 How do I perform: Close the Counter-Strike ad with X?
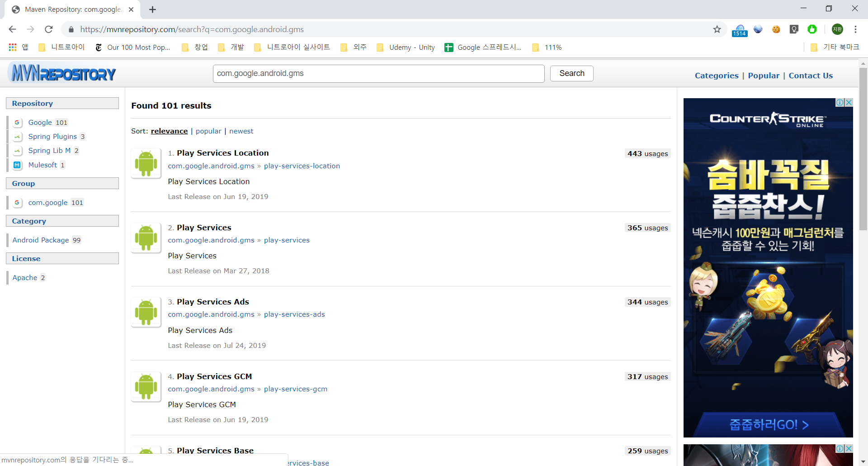tap(849, 103)
